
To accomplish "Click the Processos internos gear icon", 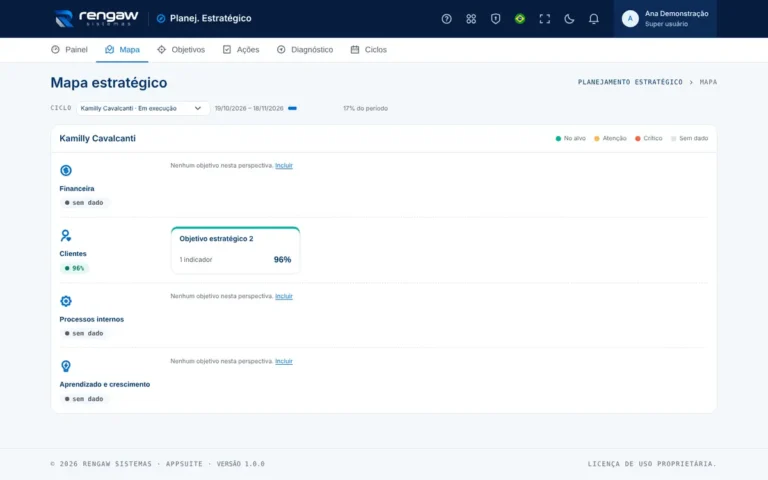I will 66,301.
